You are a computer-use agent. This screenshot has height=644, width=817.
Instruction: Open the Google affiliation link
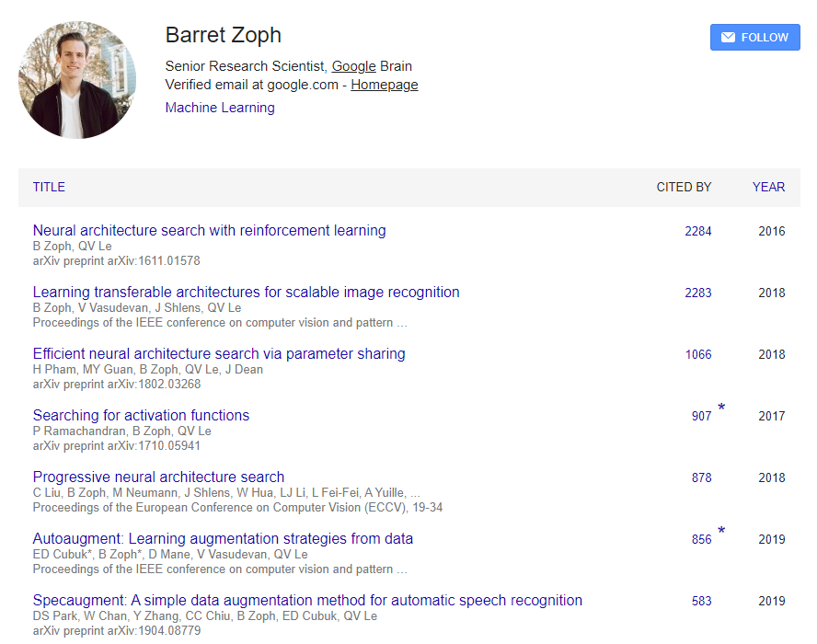(354, 66)
